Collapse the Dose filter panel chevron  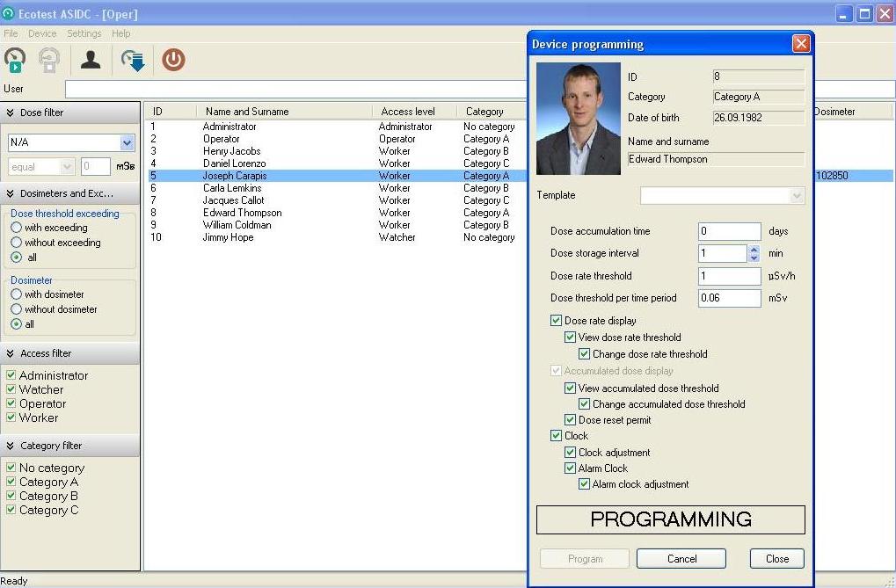[11, 113]
